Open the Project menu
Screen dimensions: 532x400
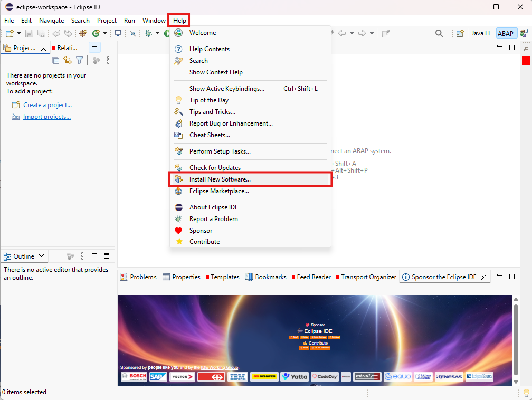(107, 21)
